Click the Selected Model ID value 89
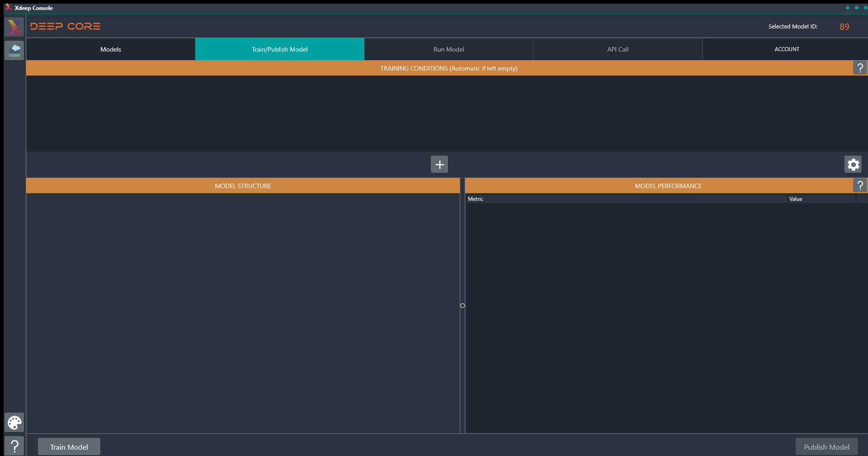The image size is (868, 456). pyautogui.click(x=844, y=27)
